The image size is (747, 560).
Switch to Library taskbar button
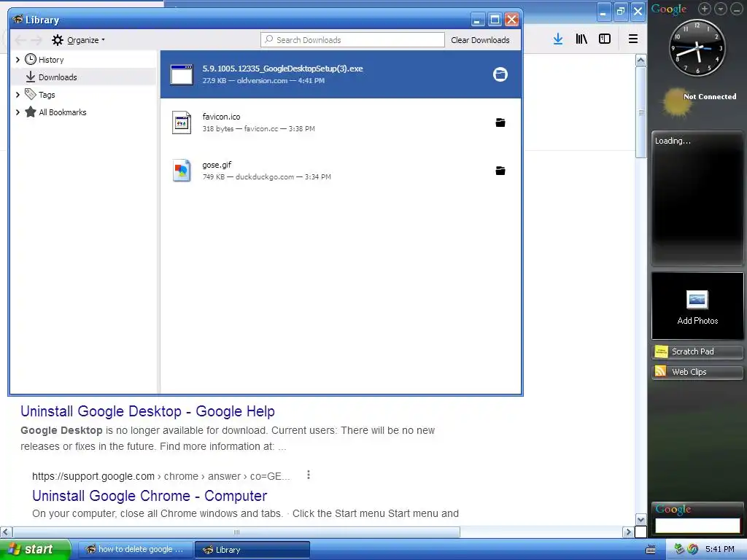pos(252,550)
